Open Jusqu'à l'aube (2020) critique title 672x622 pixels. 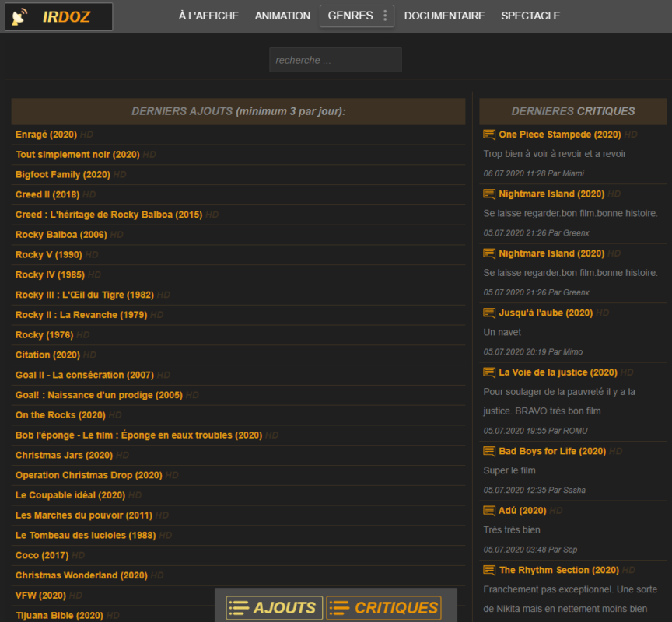click(545, 313)
